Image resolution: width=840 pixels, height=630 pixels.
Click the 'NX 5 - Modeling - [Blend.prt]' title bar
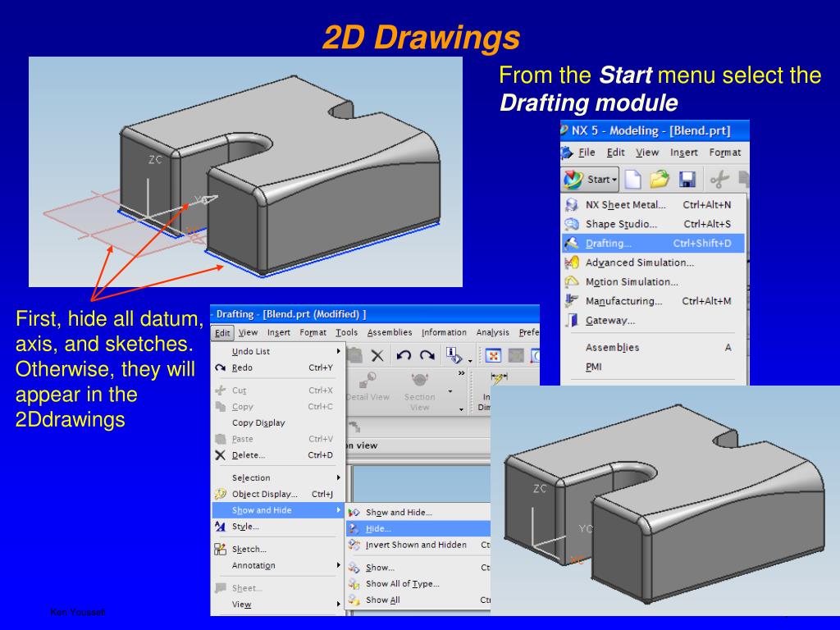pos(655,130)
